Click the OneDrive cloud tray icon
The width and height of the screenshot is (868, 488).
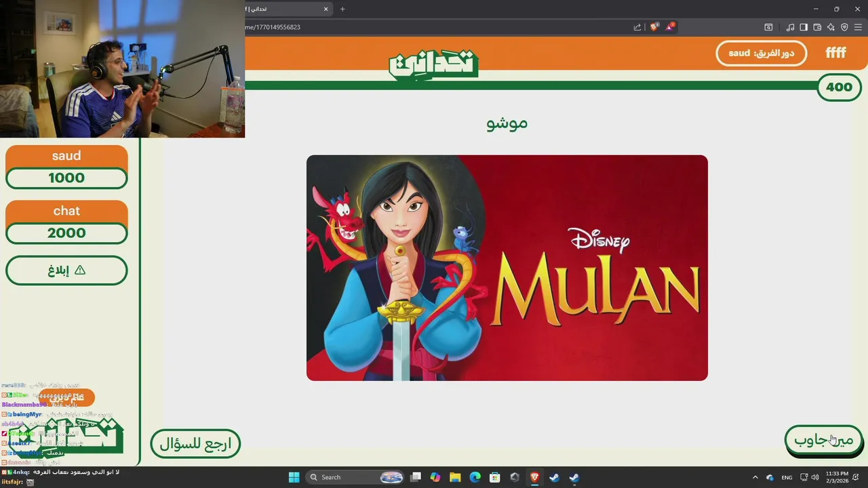770,477
